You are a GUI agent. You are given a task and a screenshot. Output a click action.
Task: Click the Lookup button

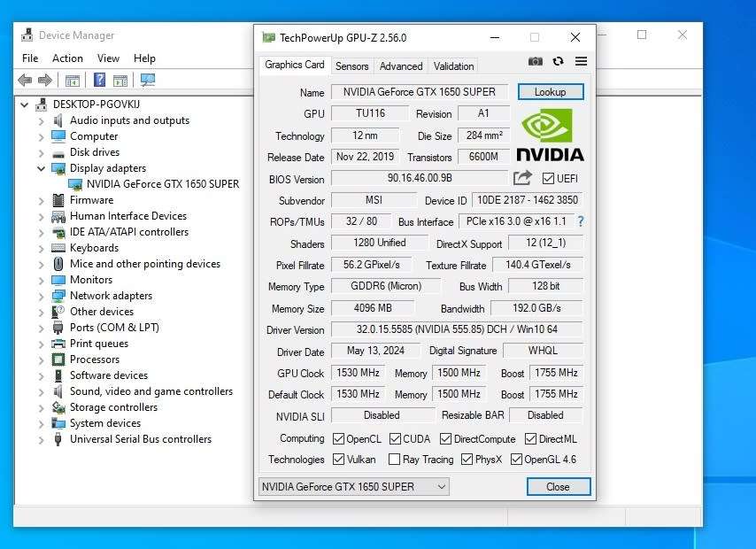click(x=550, y=92)
